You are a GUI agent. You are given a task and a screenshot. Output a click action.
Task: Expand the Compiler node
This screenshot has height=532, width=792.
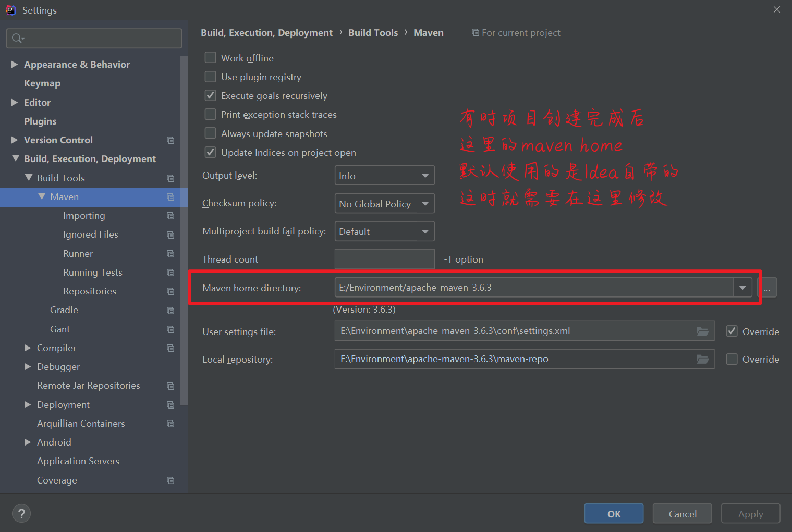pos(28,348)
